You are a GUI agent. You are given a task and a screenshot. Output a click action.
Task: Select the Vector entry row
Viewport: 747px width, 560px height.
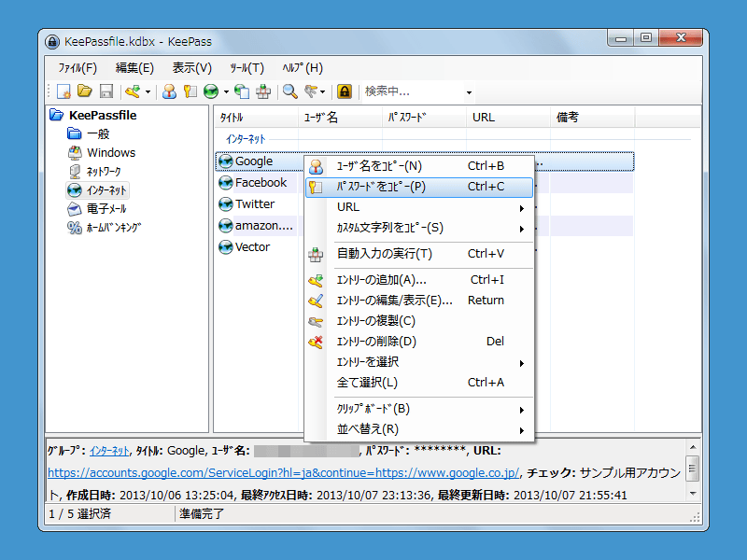click(425, 247)
